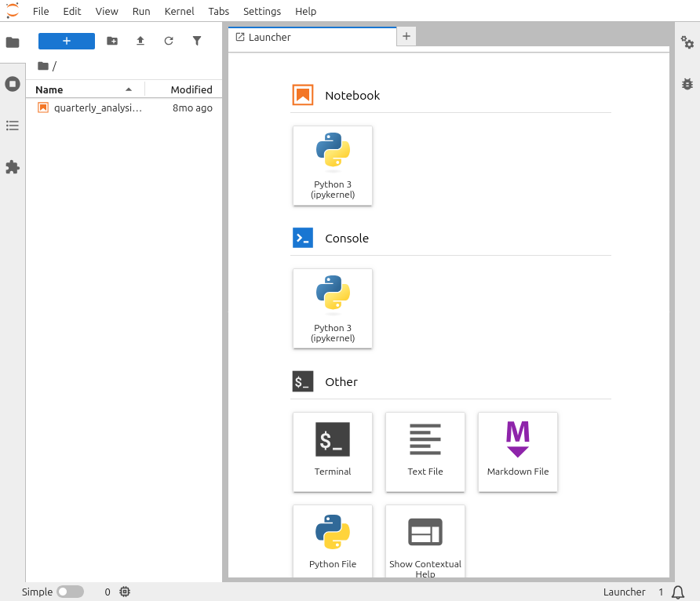Create a new Text File
The height and width of the screenshot is (601, 700).
(425, 452)
